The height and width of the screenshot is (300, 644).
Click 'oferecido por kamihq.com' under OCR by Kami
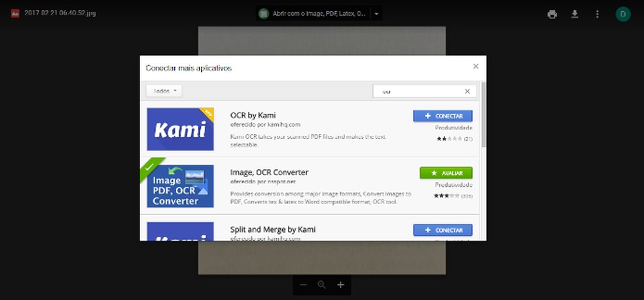pyautogui.click(x=265, y=124)
